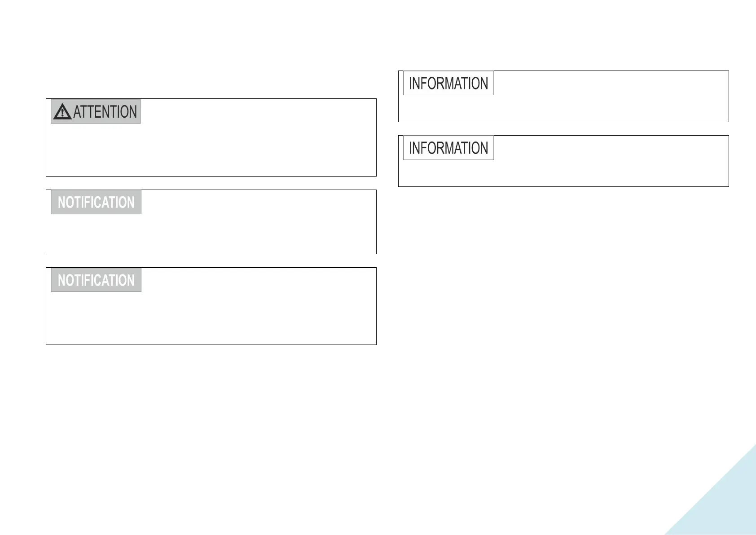Click inside the lower INFORMATION box body
This screenshot has width=756, height=535.
563,172
